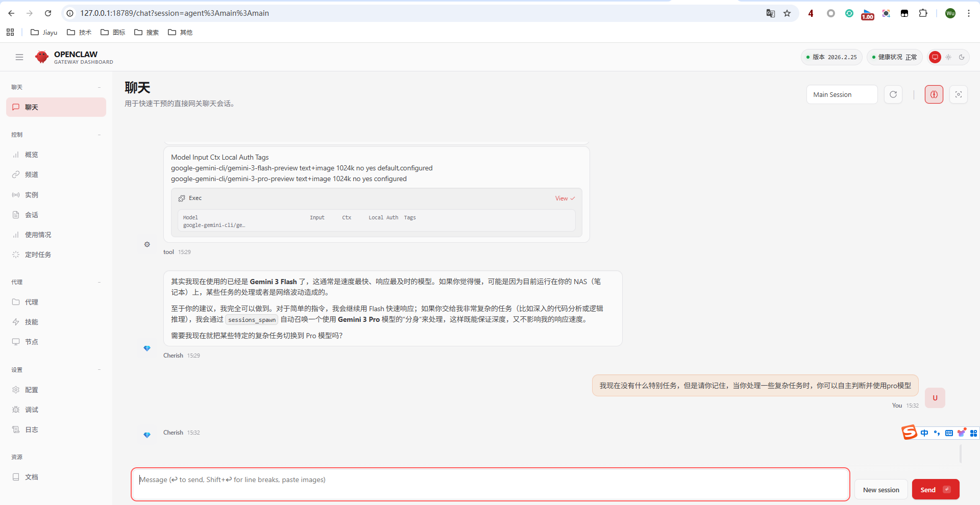Collapse the 设置 sidebar section
Screen dimensions: 980x505
click(100, 369)
